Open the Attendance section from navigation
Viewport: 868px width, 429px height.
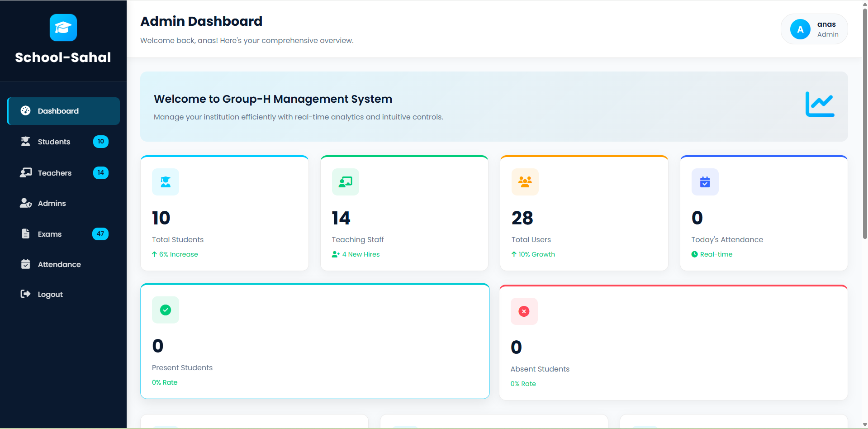59,264
